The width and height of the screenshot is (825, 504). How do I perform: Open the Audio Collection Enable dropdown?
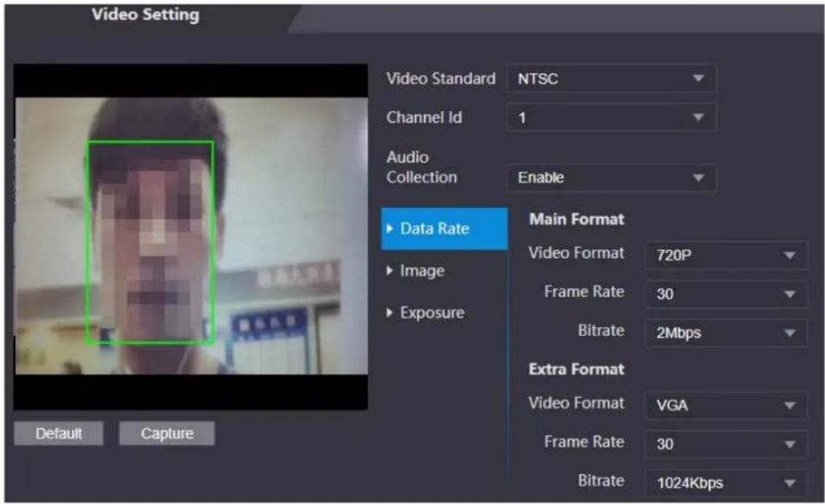click(x=611, y=177)
